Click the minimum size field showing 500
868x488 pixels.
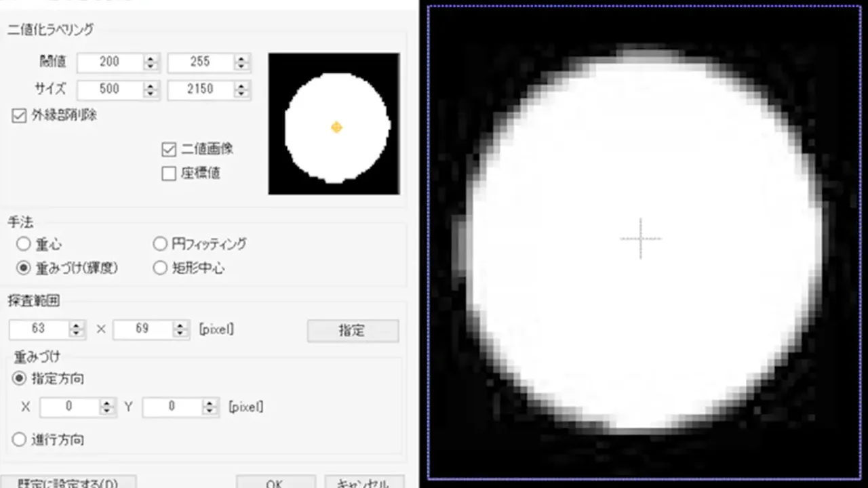(110, 89)
